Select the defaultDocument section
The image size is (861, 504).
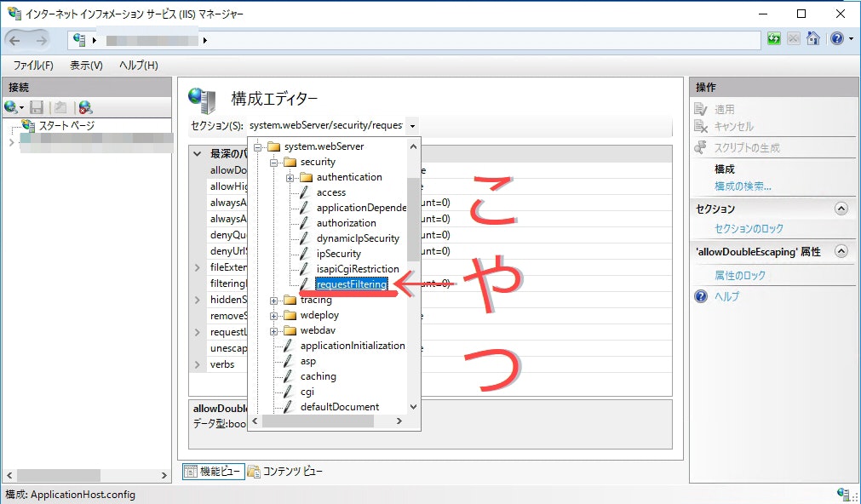[x=339, y=408]
